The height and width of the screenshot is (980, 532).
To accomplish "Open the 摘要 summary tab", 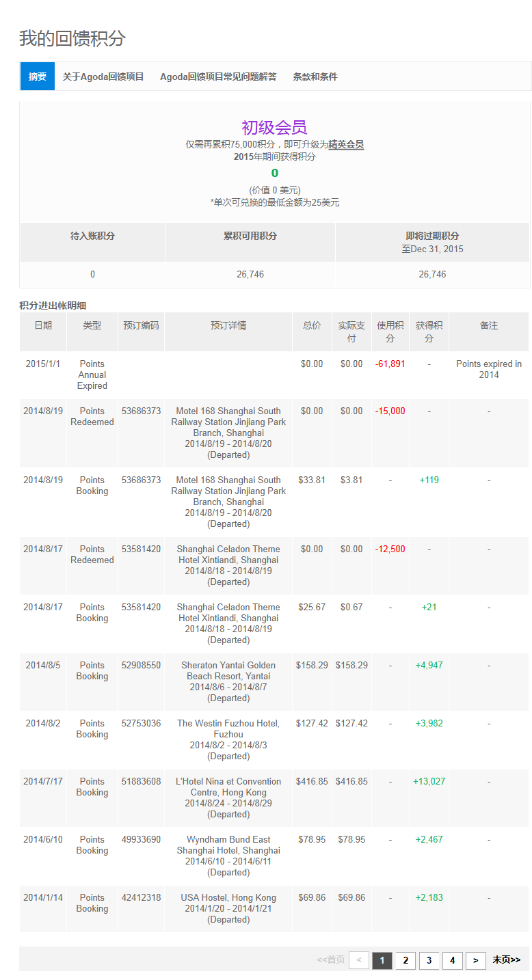I will 38,77.
